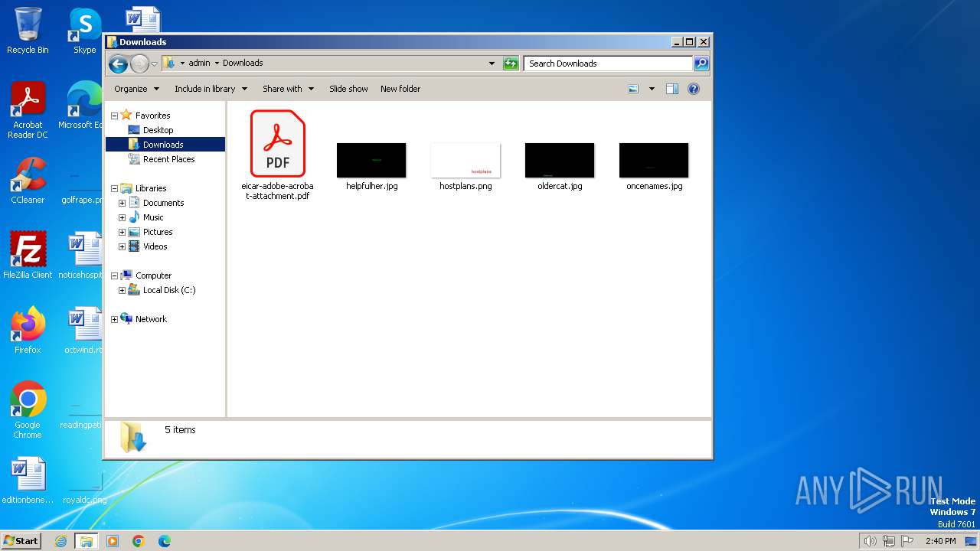Click the Change your view icon
Viewport: 980px width, 551px height.
633,89
